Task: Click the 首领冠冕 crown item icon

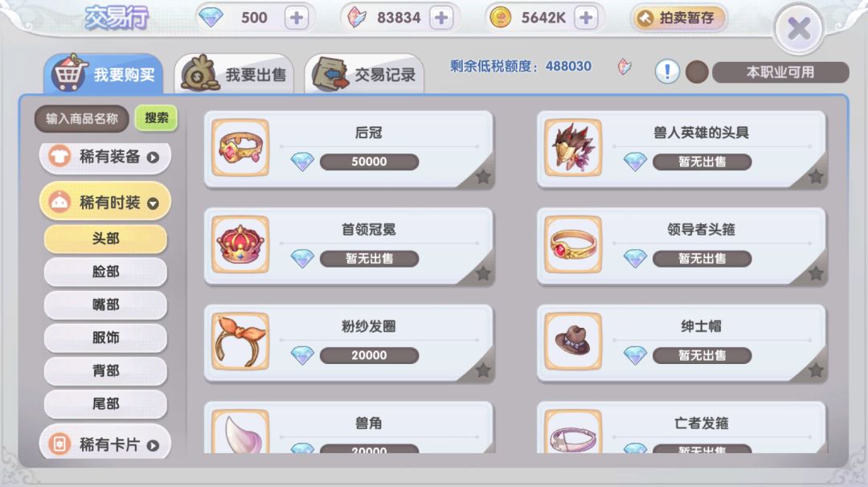Action: (240, 244)
